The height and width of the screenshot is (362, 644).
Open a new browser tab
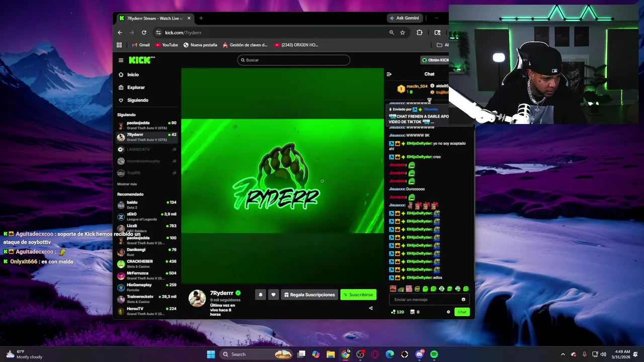coord(201,18)
